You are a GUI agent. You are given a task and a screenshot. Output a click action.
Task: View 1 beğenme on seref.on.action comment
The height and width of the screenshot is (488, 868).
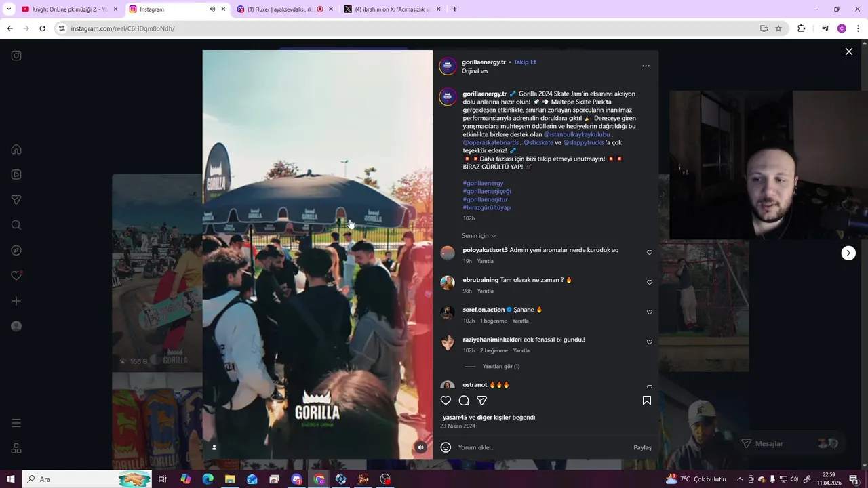[494, 321]
